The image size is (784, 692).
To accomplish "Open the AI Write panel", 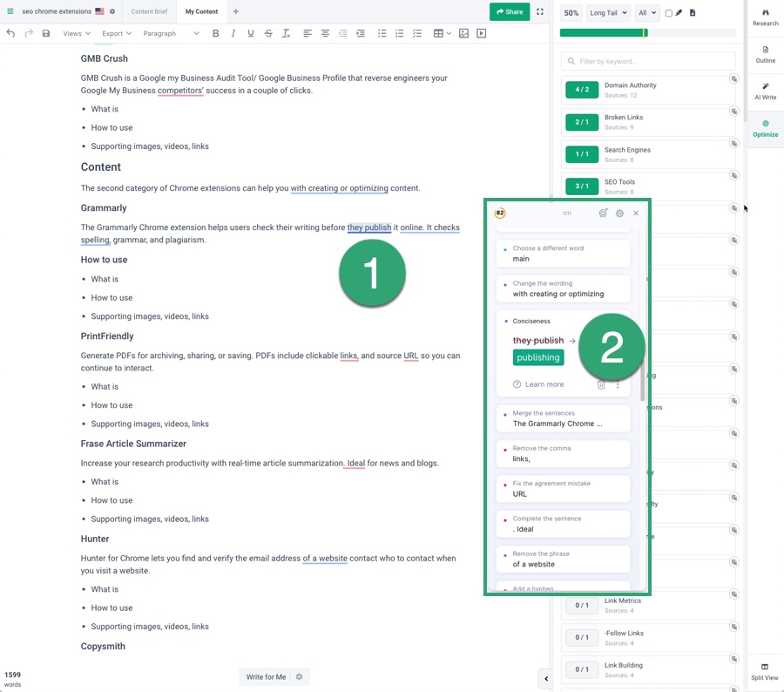I will point(765,92).
